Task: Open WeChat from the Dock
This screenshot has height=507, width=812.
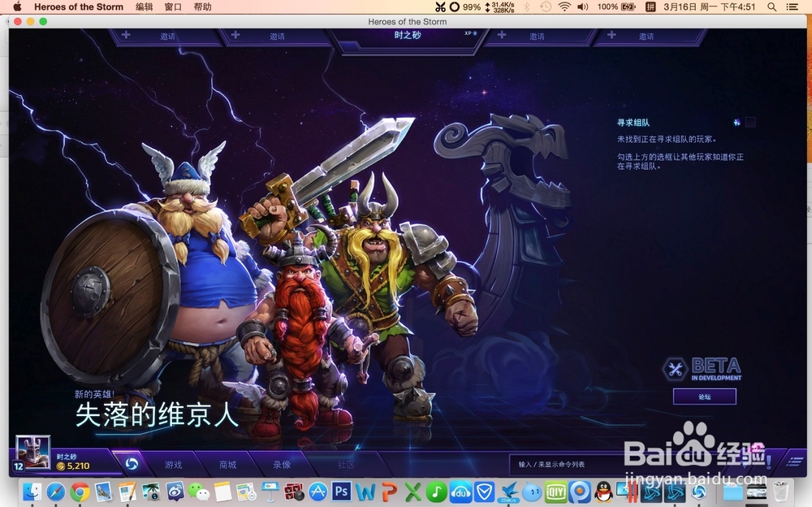Action: tap(198, 492)
